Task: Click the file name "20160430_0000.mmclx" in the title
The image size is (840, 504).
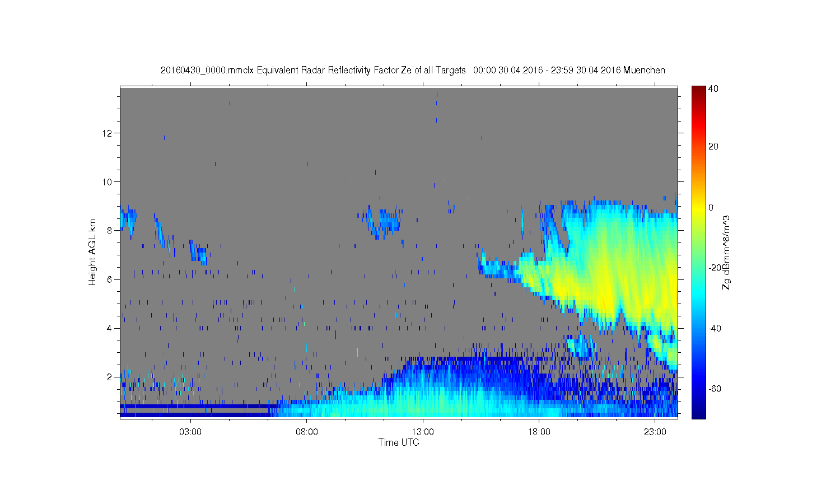Action: click(x=207, y=71)
